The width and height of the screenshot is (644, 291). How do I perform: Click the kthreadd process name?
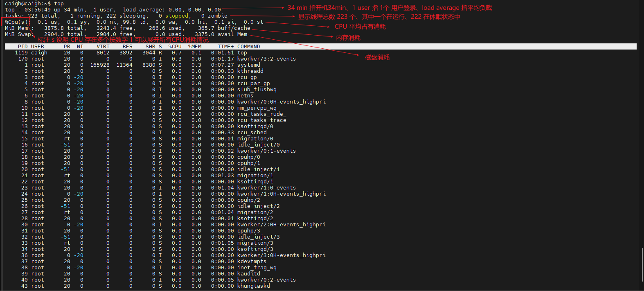pos(250,71)
